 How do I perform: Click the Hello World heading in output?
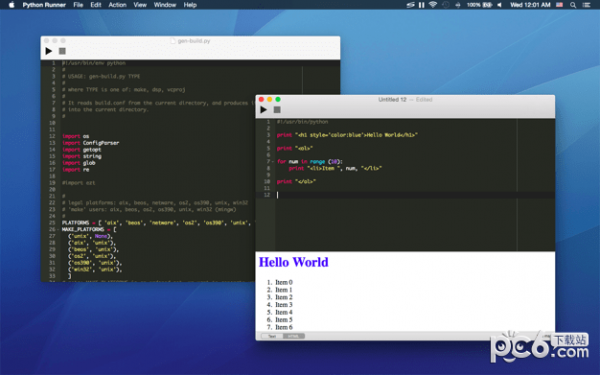(x=293, y=262)
